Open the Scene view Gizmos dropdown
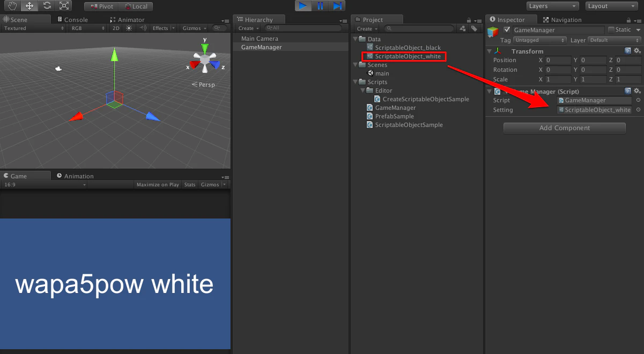644x354 pixels. pyautogui.click(x=194, y=28)
